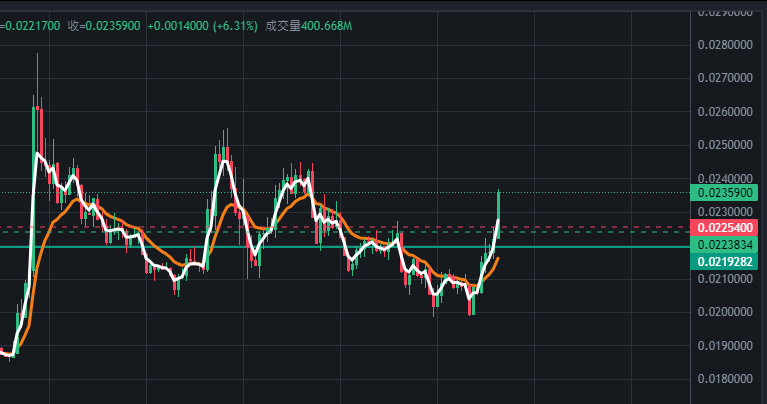Screen dimensions: 767x404
Task: Click the closing price value 0.0235900 in header
Action: [113, 26]
